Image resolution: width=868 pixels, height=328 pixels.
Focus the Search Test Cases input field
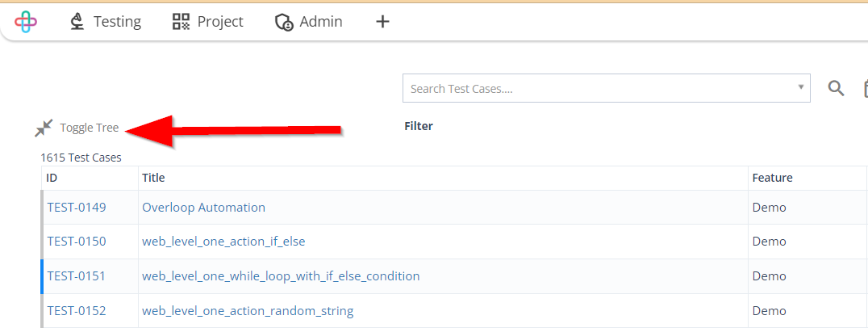coord(599,88)
